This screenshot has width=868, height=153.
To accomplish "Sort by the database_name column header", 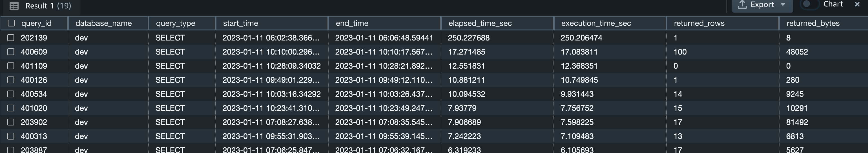I will [x=103, y=23].
